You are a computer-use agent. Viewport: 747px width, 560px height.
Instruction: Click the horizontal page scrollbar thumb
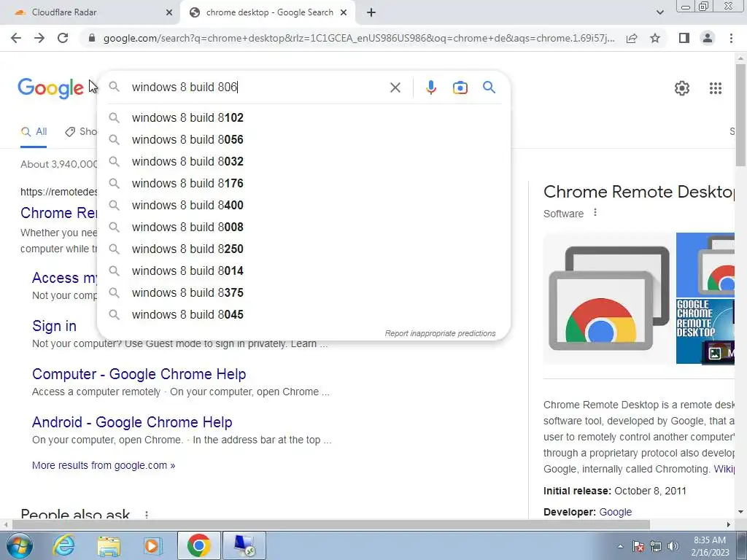point(331,524)
